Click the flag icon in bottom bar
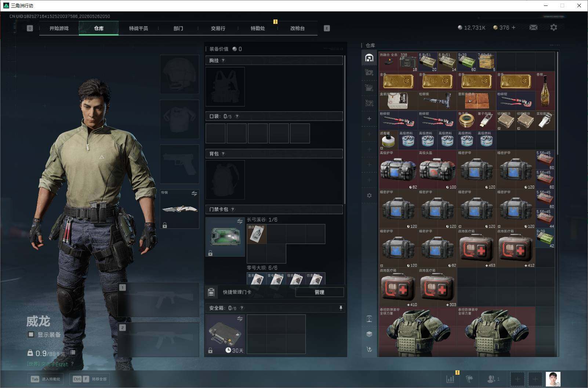Viewport: 588px width, 388px height. tap(469, 379)
